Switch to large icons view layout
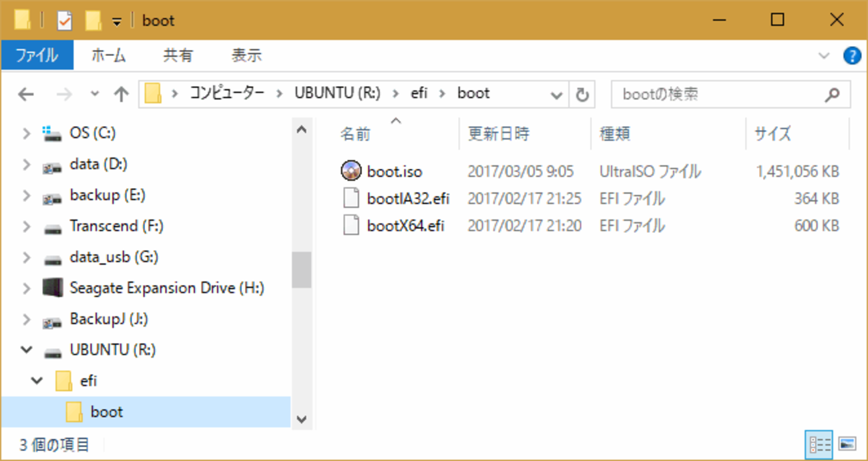 point(847,444)
